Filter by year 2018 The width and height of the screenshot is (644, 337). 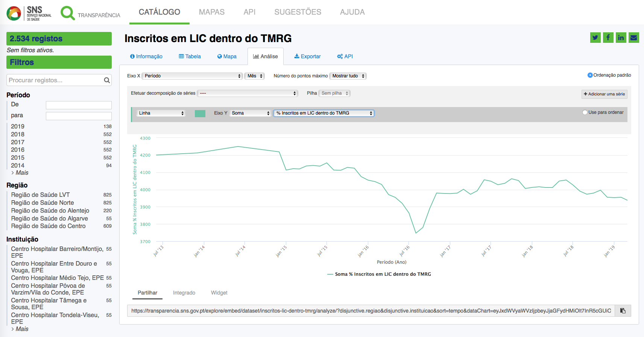click(x=61, y=134)
